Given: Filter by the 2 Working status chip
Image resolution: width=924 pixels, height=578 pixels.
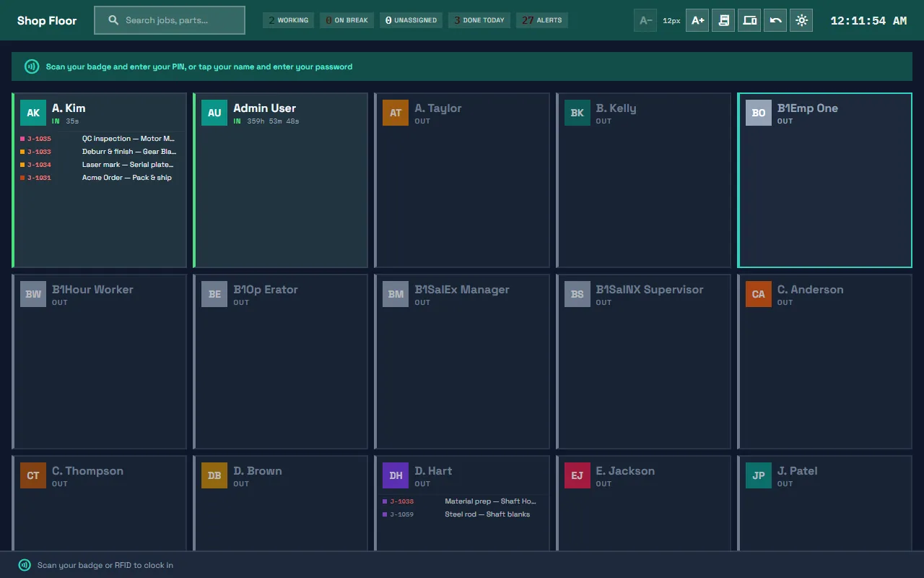Looking at the screenshot, I should point(289,20).
